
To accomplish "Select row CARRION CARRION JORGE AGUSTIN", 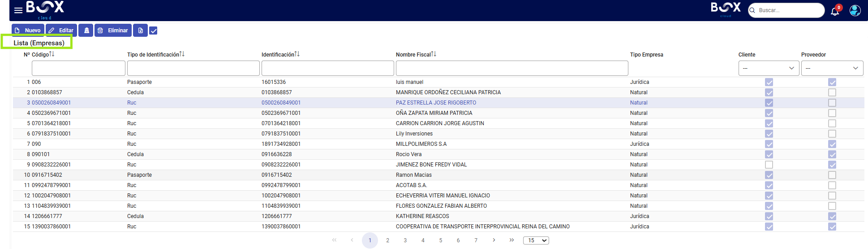I will click(x=438, y=123).
